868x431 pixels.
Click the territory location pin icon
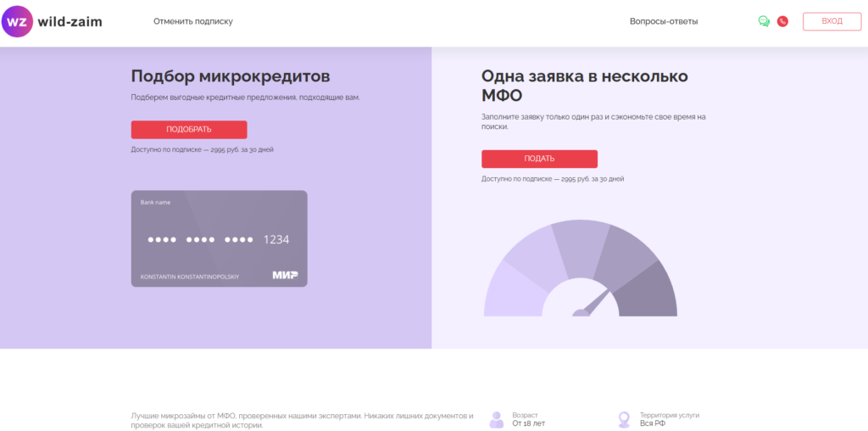(x=625, y=419)
